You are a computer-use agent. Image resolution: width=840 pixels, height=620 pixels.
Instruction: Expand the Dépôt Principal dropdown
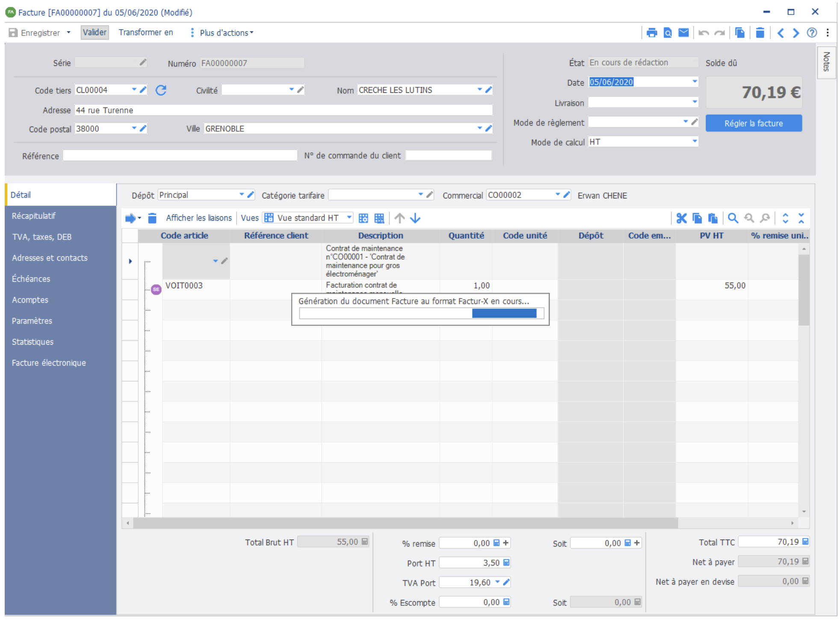pos(242,195)
